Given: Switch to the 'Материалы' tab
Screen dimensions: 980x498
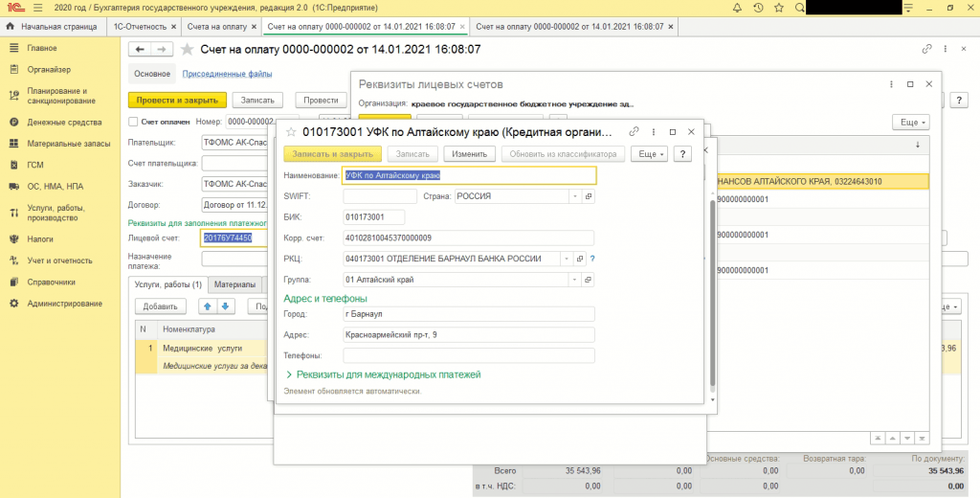Looking at the screenshot, I should [234, 284].
